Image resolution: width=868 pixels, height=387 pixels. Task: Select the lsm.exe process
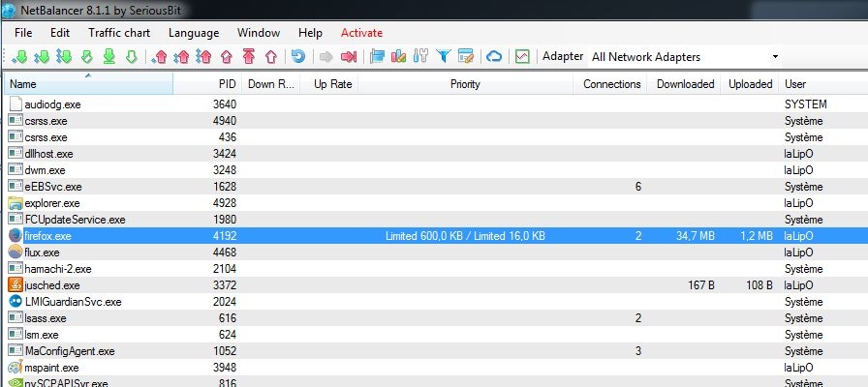pos(436,335)
